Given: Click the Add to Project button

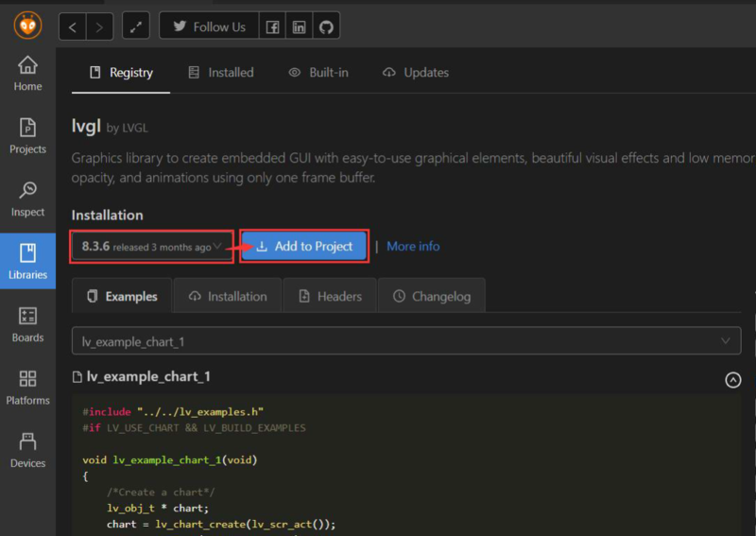Looking at the screenshot, I should pyautogui.click(x=303, y=247).
